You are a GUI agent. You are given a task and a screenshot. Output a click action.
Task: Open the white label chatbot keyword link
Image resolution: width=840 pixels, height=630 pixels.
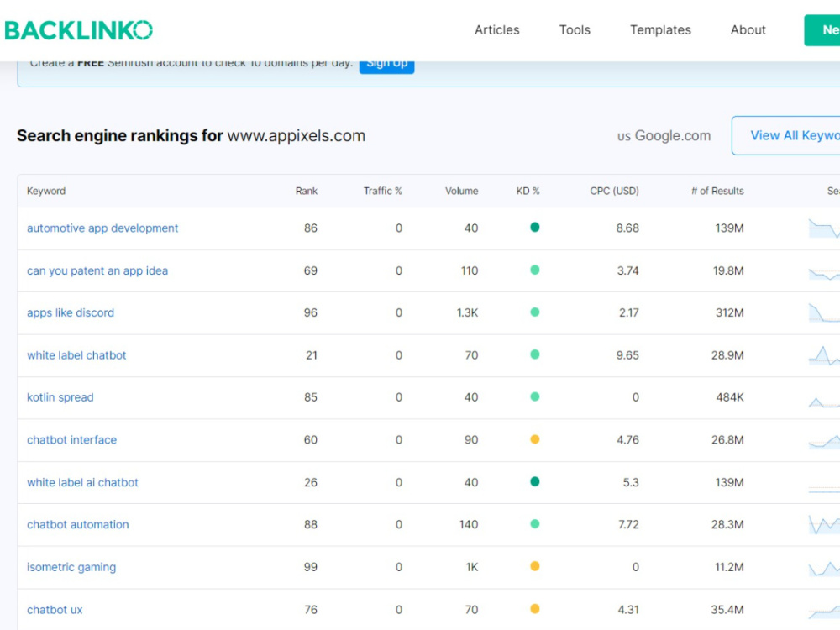(x=76, y=355)
